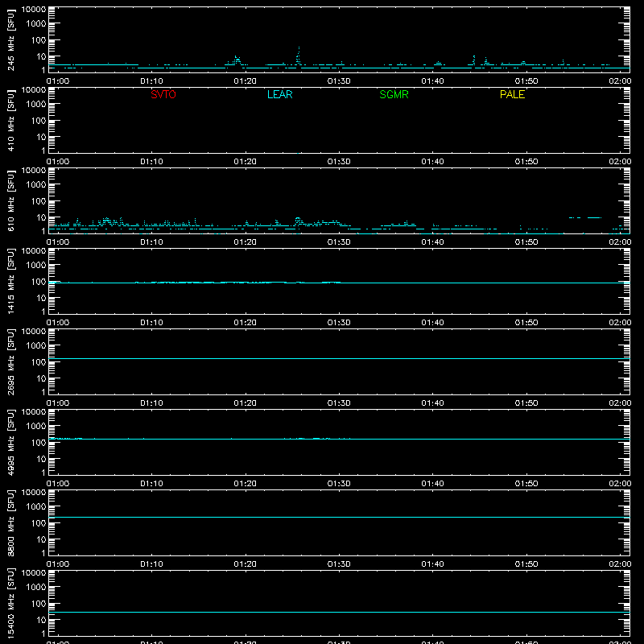Click the flat 8800 MHz flux trace line

[339, 517]
